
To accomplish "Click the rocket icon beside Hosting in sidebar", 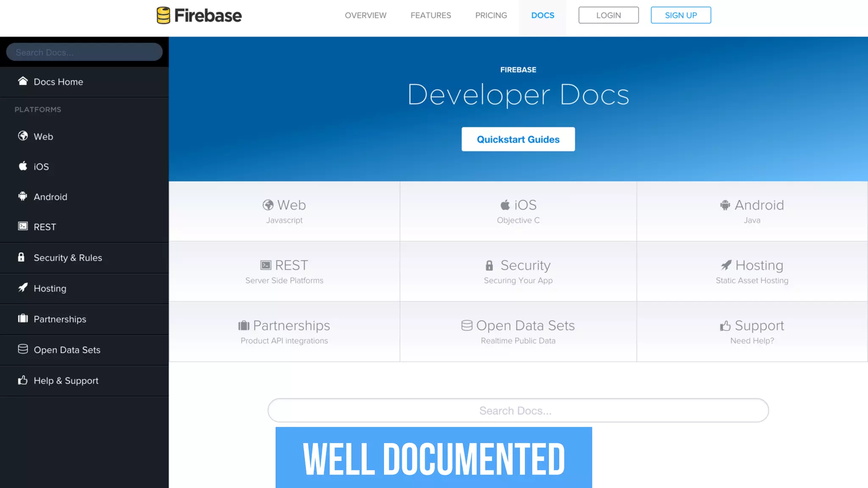I will point(23,288).
